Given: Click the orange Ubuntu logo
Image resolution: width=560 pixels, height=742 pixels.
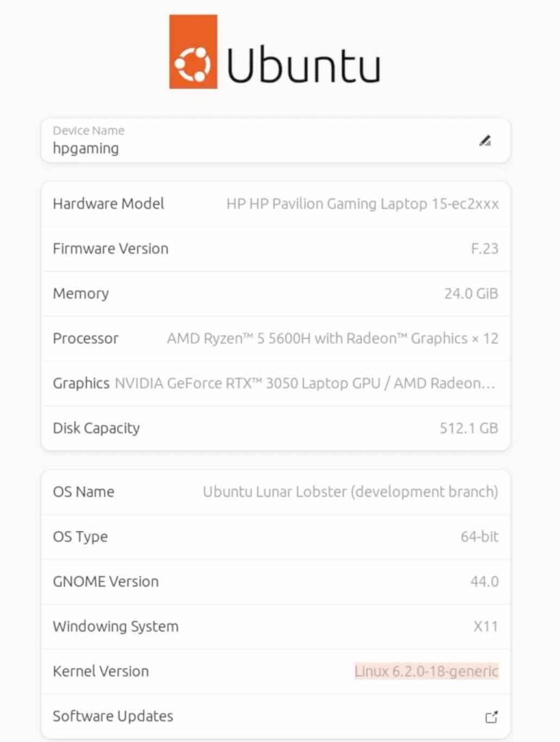Looking at the screenshot, I should 193,51.
